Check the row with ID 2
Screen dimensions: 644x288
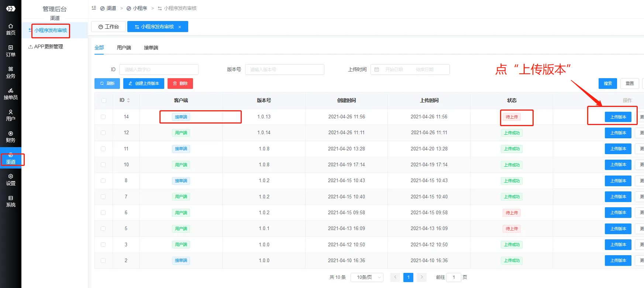click(x=103, y=261)
